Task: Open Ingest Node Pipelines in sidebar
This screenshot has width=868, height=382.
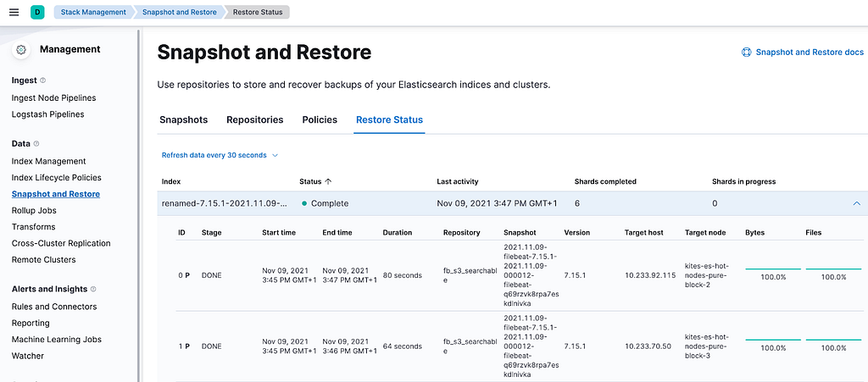Action: click(x=53, y=98)
